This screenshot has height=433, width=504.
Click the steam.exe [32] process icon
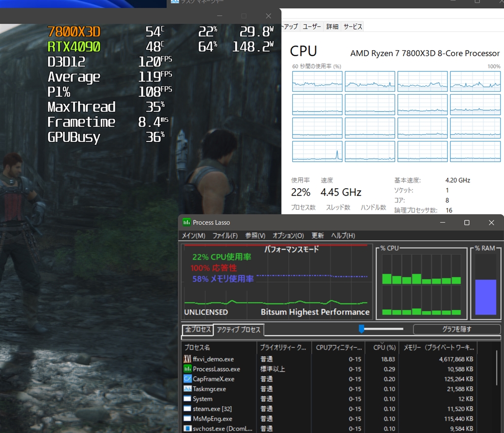187,408
